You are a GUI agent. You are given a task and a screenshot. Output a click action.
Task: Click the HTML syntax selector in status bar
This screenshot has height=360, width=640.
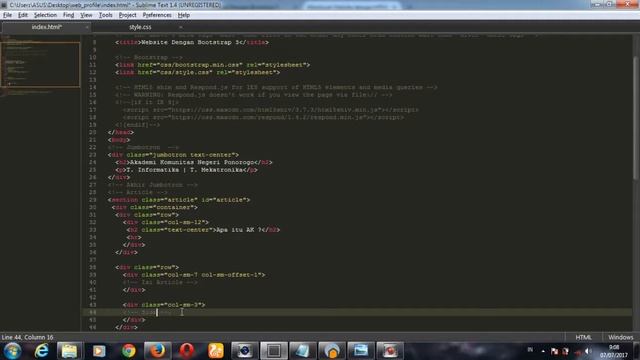tap(583, 337)
